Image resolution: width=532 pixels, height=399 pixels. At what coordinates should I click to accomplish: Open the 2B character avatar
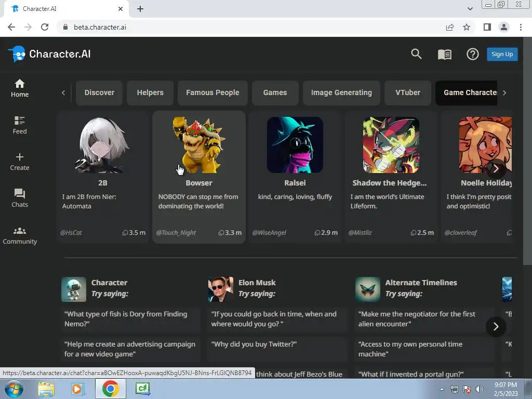(x=102, y=145)
